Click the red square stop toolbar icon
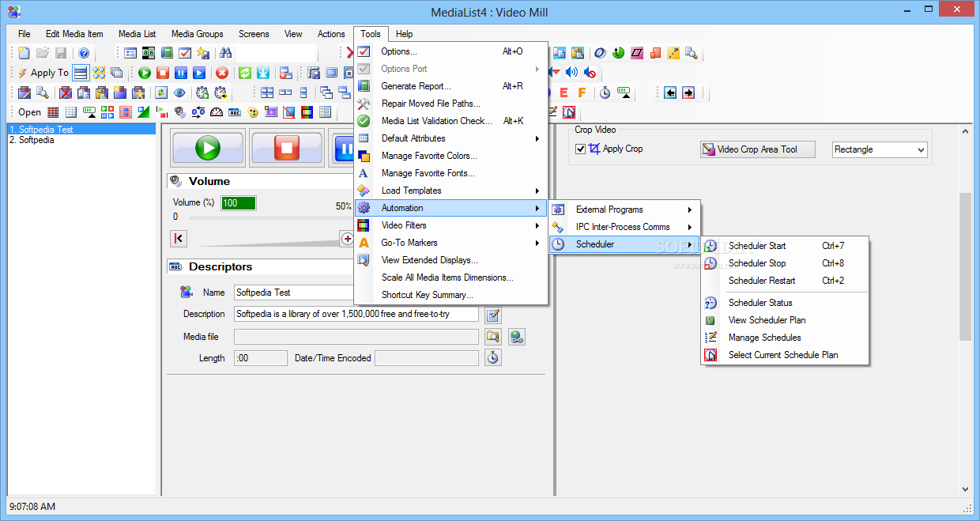980x521 pixels. point(163,73)
